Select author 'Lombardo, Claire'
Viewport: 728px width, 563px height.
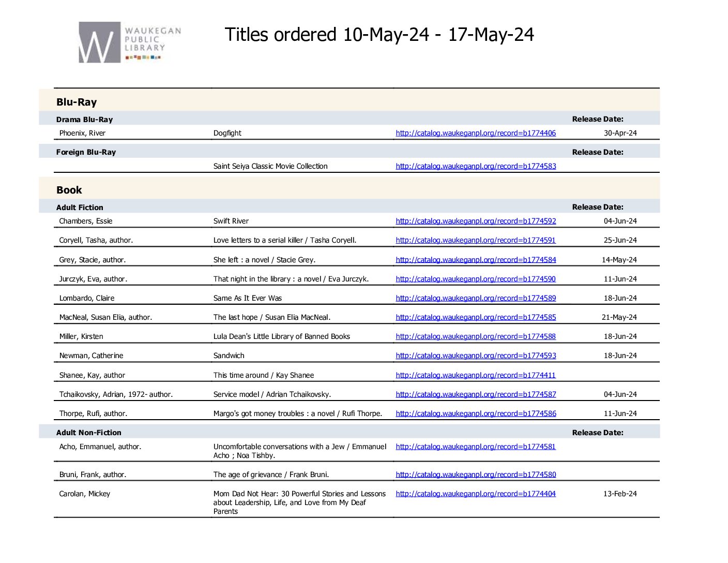(x=87, y=298)
